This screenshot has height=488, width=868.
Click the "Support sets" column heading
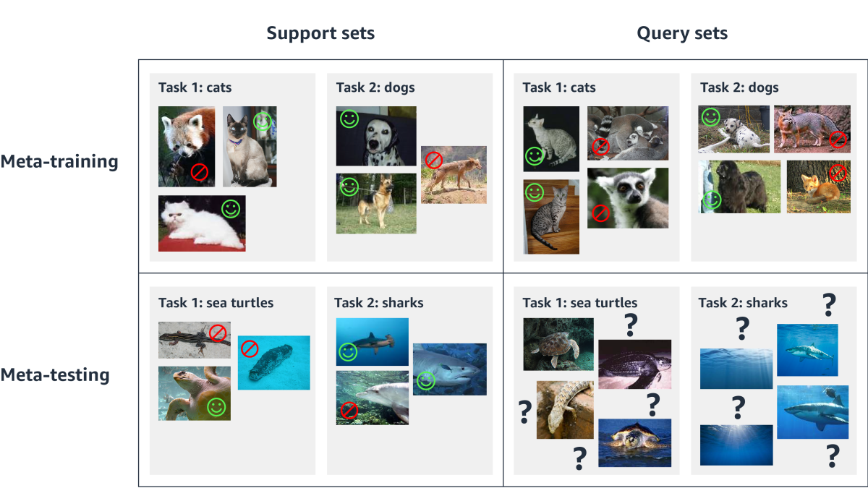click(x=320, y=33)
